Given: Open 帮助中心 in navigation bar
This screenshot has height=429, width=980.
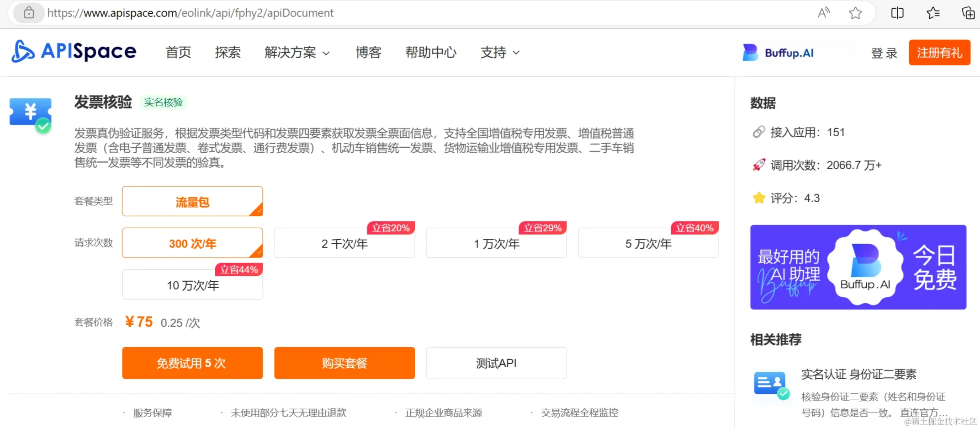Looking at the screenshot, I should [431, 53].
